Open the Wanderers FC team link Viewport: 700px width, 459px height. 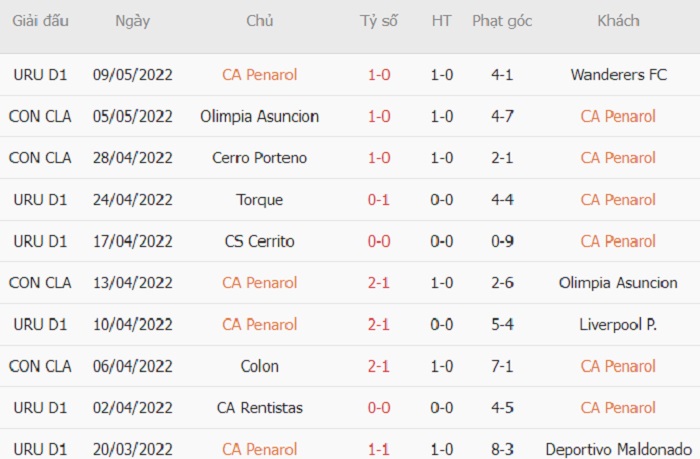(x=618, y=75)
